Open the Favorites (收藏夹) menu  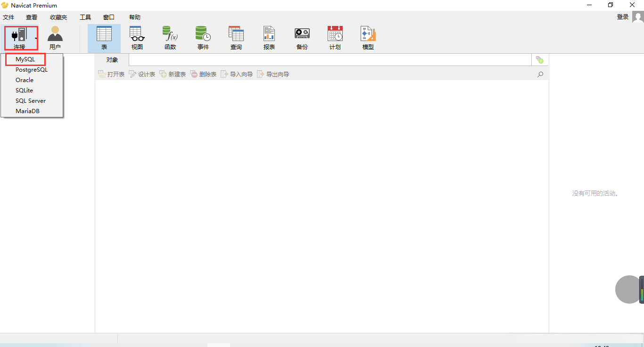(58, 17)
